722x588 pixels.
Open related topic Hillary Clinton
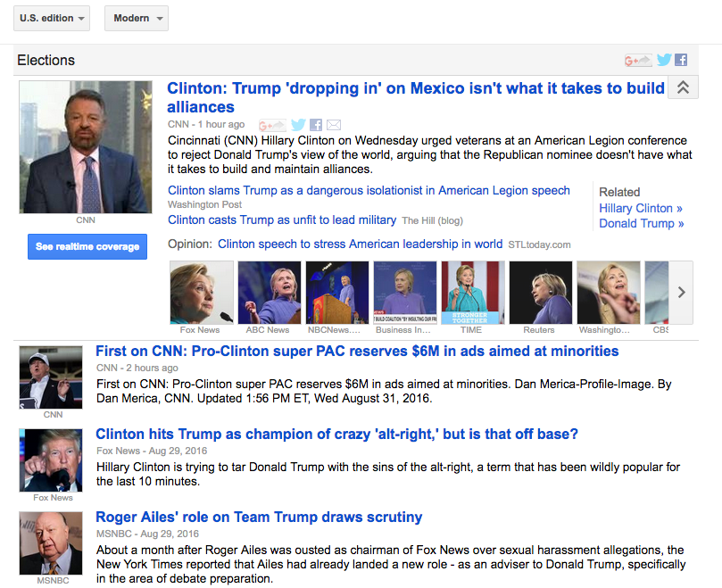(x=641, y=208)
